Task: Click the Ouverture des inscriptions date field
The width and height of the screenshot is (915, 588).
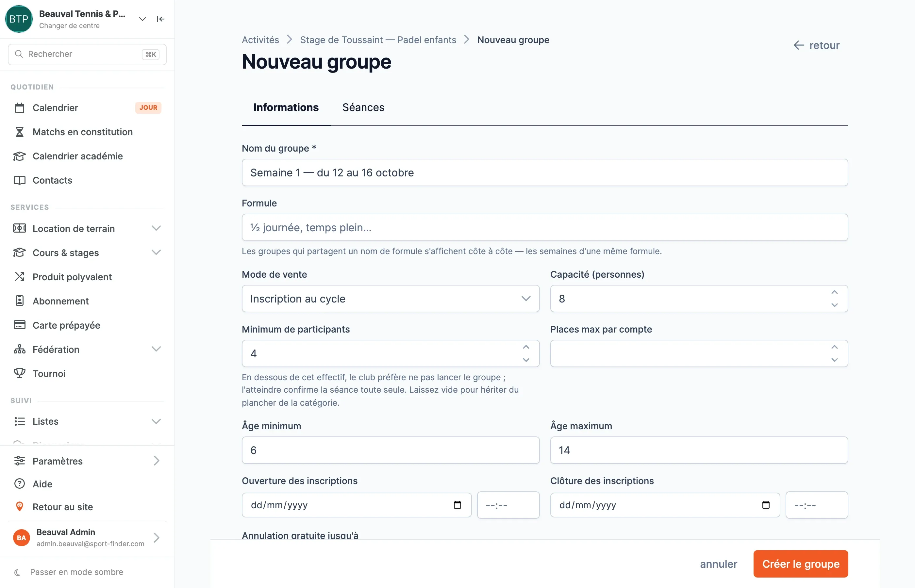Action: click(356, 505)
